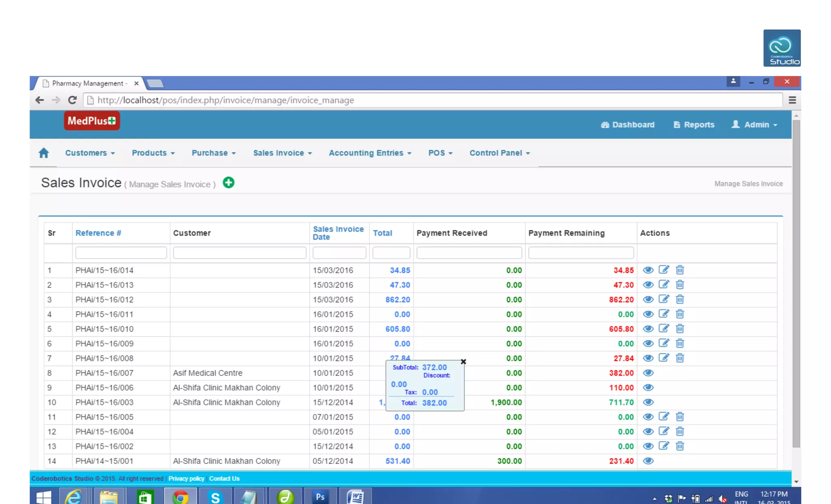
Task: Click the Privacy policy footer link
Action: (x=186, y=478)
